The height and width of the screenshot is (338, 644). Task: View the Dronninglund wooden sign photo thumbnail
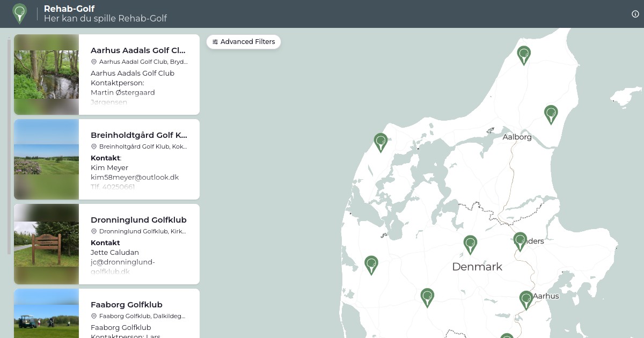(46, 244)
